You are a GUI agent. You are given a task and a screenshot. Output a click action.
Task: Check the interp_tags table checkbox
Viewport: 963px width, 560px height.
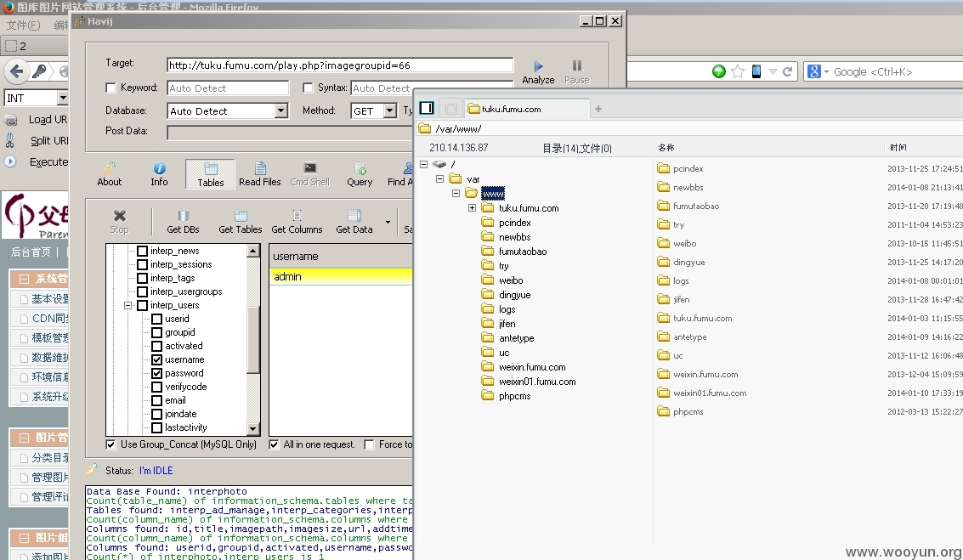click(x=143, y=278)
